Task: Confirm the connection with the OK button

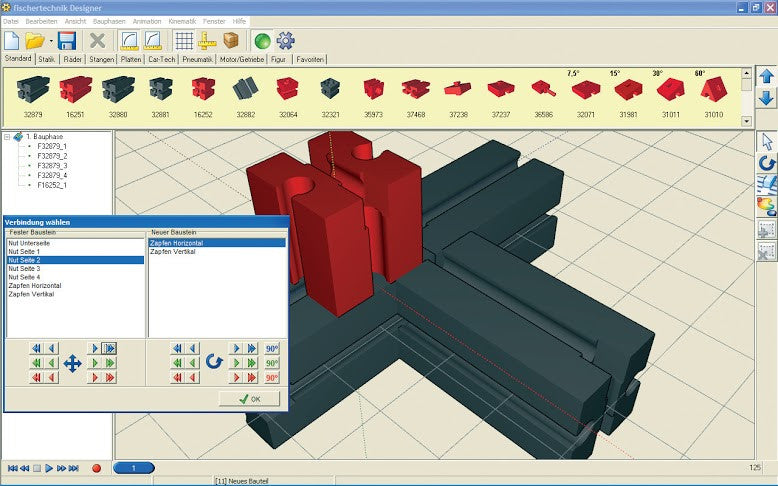Action: coord(248,398)
